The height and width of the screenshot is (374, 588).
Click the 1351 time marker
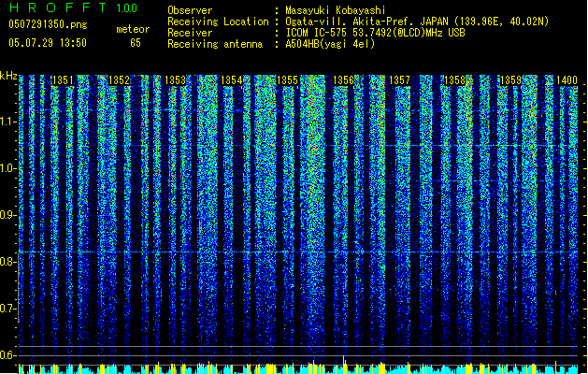63,80
